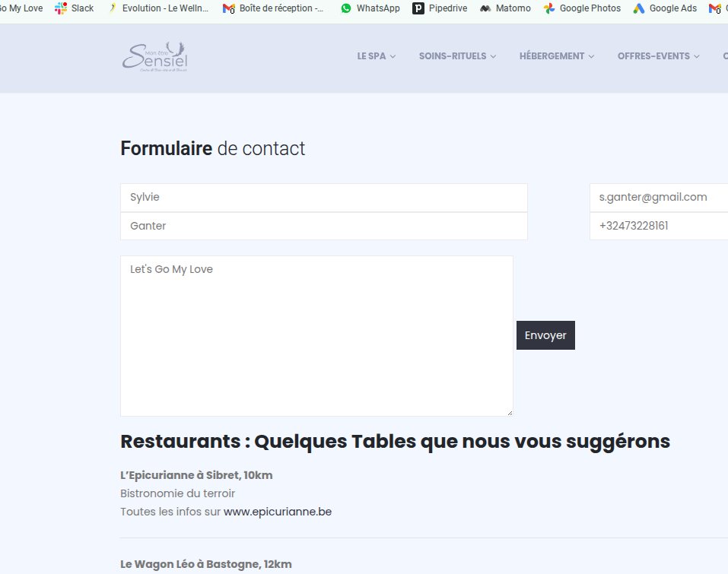Open the HÉBERGEMENT dropdown menu
This screenshot has width=728, height=574.
[x=557, y=56]
